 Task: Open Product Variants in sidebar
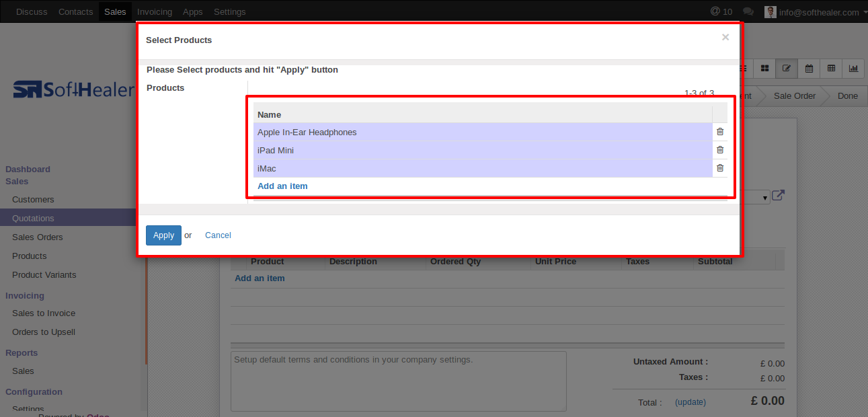coord(44,274)
